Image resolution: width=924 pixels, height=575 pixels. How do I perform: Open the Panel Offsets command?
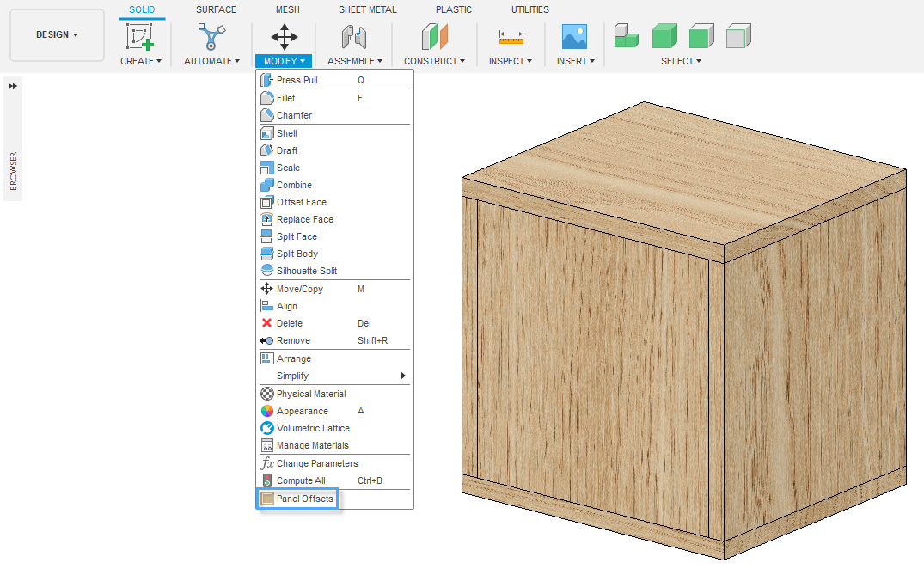pos(304,499)
